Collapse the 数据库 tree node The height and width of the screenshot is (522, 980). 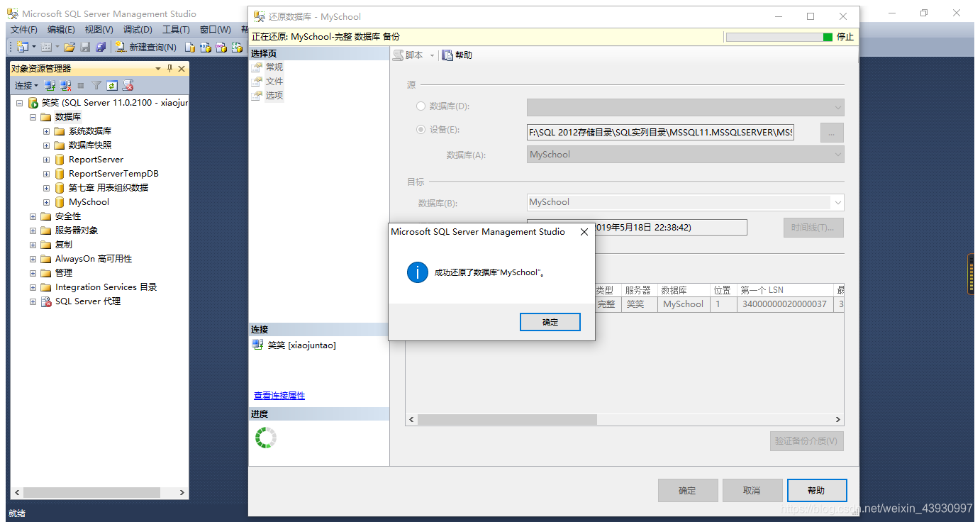(33, 117)
